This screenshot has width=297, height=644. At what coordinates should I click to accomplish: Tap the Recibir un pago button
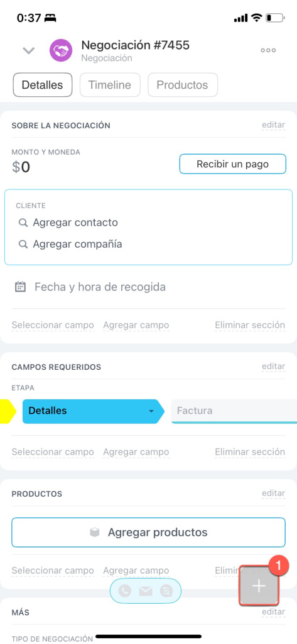232,164
